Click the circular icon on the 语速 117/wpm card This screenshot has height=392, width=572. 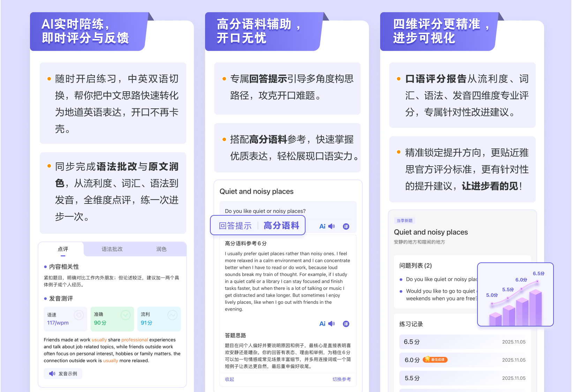[x=79, y=315]
